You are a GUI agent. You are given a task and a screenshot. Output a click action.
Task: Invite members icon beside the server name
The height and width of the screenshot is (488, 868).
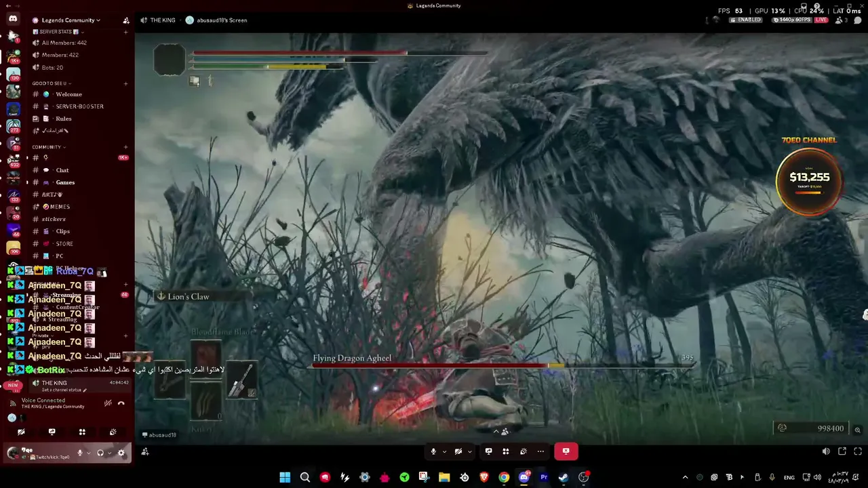126,20
